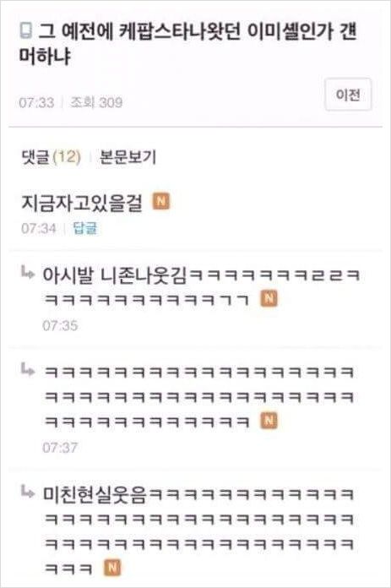Open the 댓글 (12) comments tab
The width and height of the screenshot is (391, 588).
tap(51, 157)
